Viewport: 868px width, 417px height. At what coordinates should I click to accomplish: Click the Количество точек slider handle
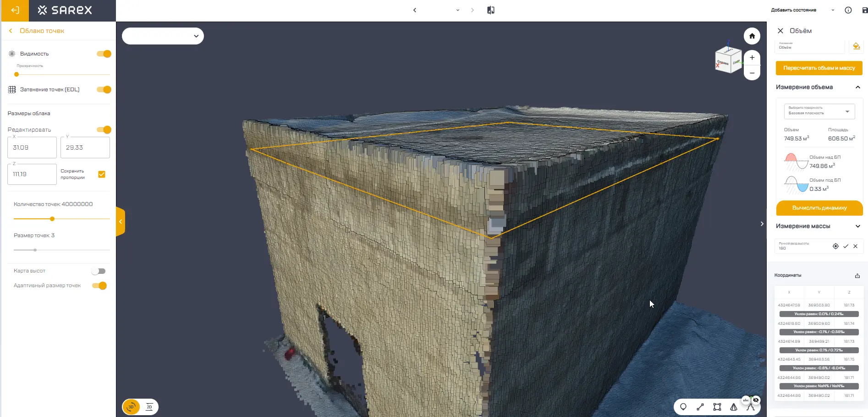tap(52, 219)
